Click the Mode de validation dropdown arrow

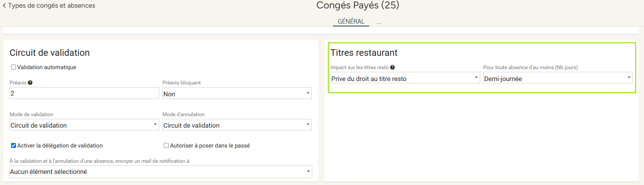tap(155, 125)
